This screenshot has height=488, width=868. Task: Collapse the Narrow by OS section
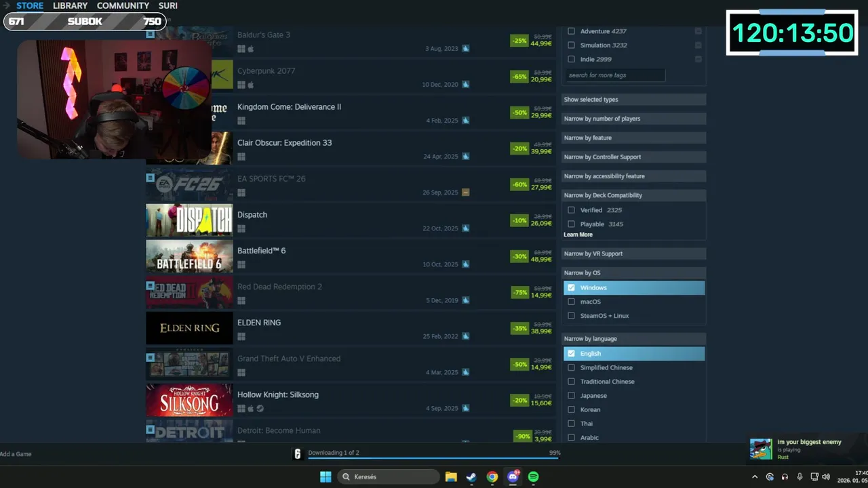pos(633,272)
